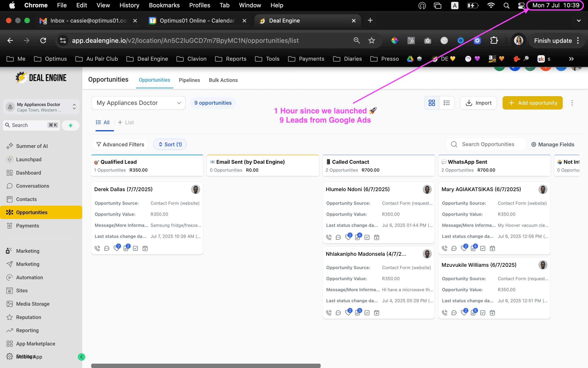Open the more options kebab menu
Viewport: 588px width, 368px height.
[572, 103]
